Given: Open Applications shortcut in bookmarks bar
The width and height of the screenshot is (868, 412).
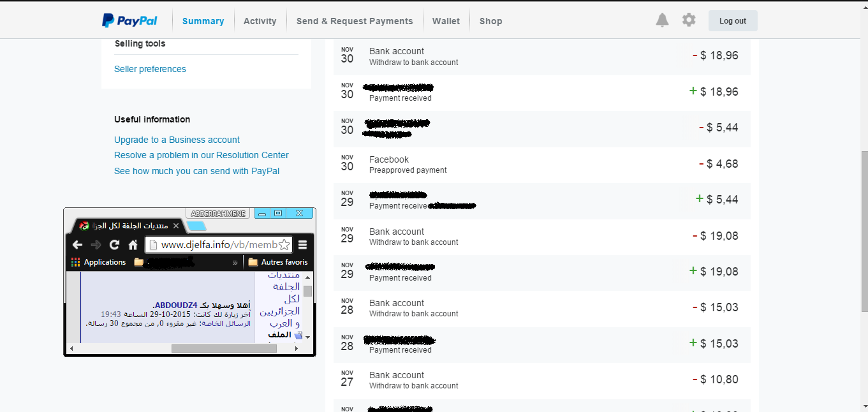Looking at the screenshot, I should pos(99,262).
